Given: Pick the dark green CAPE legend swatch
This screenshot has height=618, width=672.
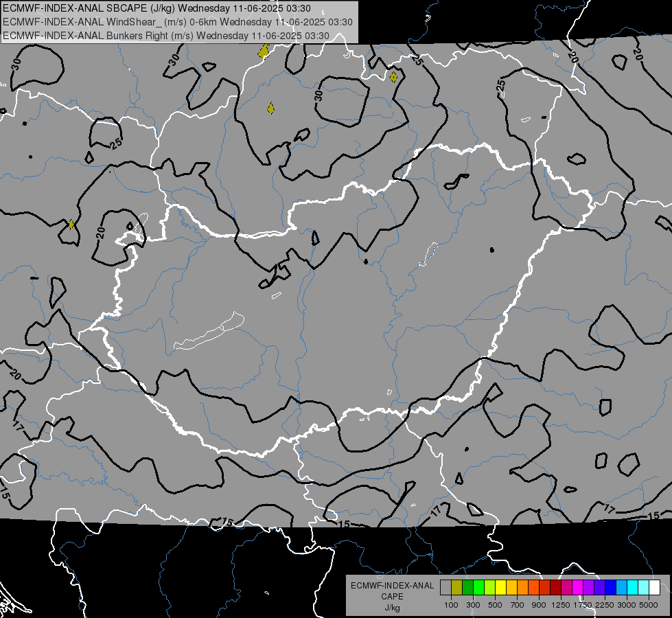Looking at the screenshot, I should (x=467, y=587).
